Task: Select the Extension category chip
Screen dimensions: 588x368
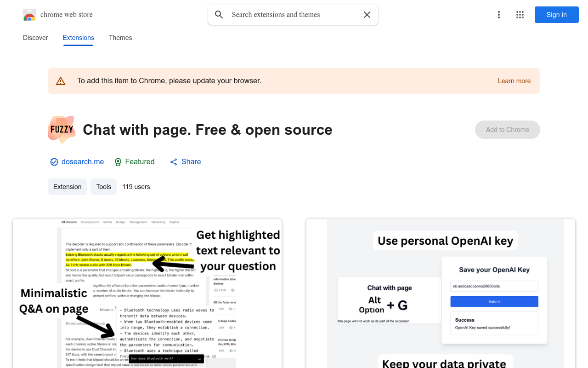Action: click(x=67, y=187)
